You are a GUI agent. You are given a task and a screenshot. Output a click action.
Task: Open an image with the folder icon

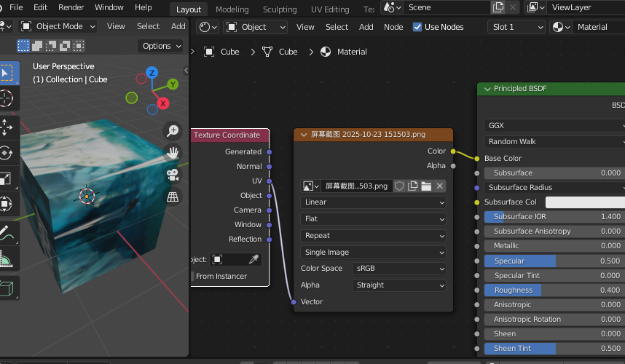426,186
